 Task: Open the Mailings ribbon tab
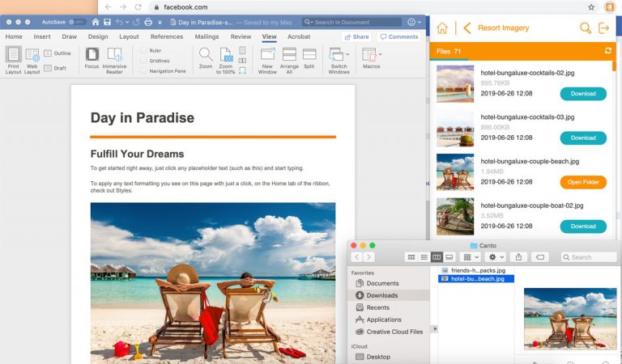[x=207, y=36]
